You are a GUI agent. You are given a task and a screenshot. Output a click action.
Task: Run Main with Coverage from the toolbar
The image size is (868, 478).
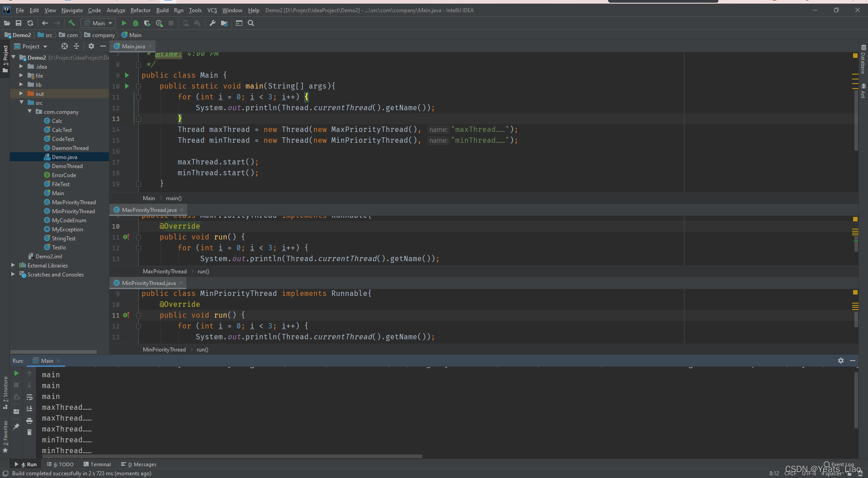click(147, 23)
